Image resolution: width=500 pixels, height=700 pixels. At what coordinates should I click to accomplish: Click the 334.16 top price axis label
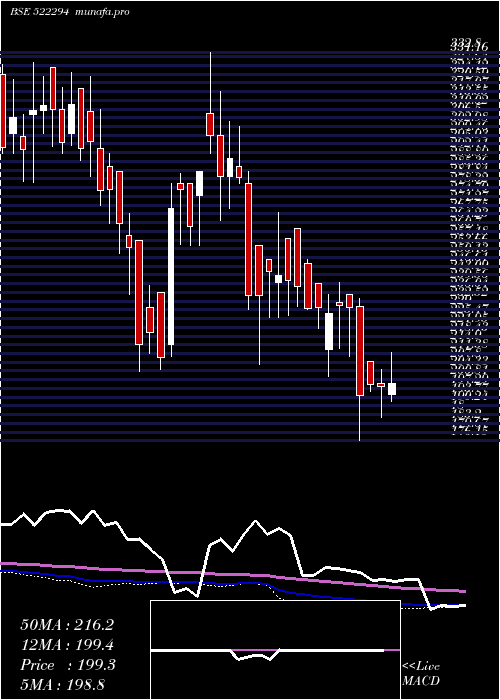click(470, 46)
